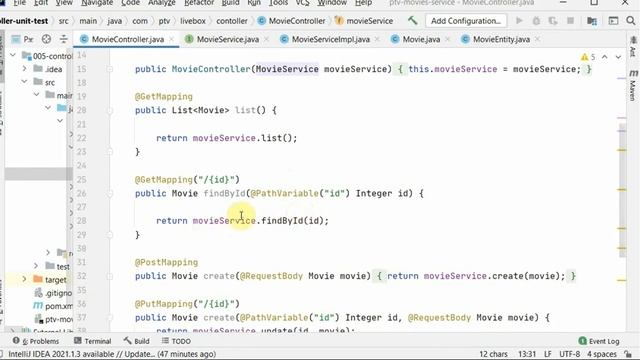The width and height of the screenshot is (640, 360).
Task: Click the Run play icon in toolbar
Action: pos(519,20)
